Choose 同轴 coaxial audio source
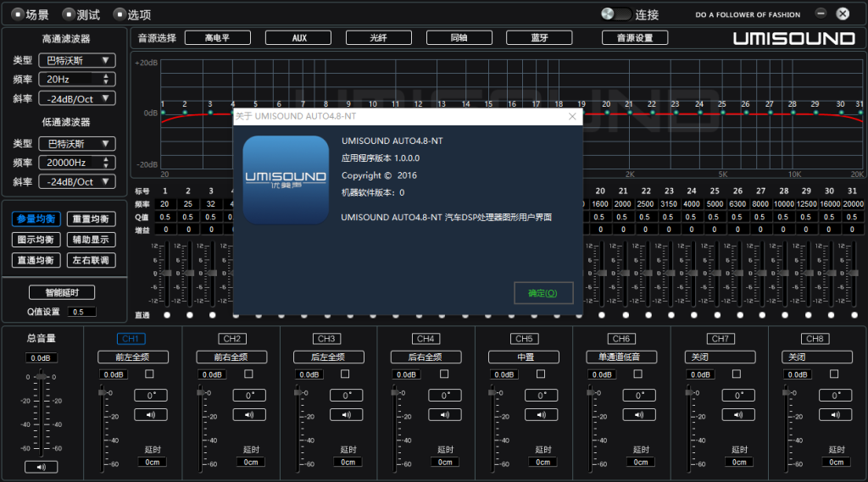 (x=459, y=37)
